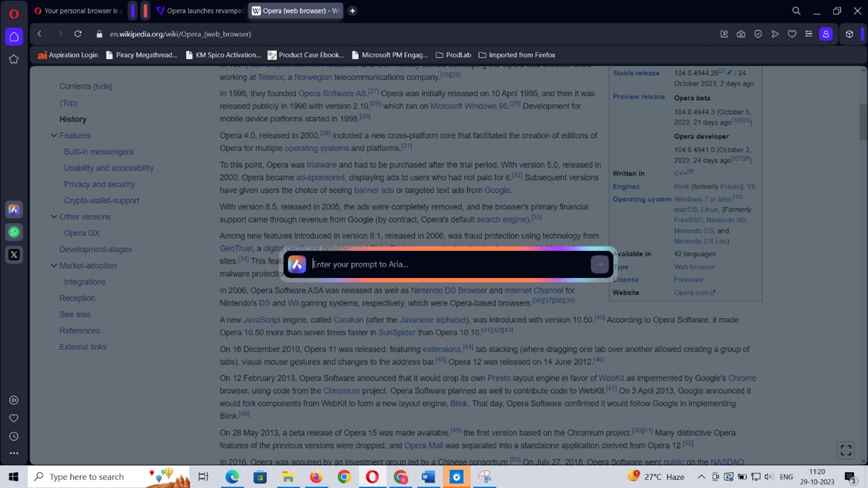Submit the Aria prompt with arrow button

(x=599, y=264)
